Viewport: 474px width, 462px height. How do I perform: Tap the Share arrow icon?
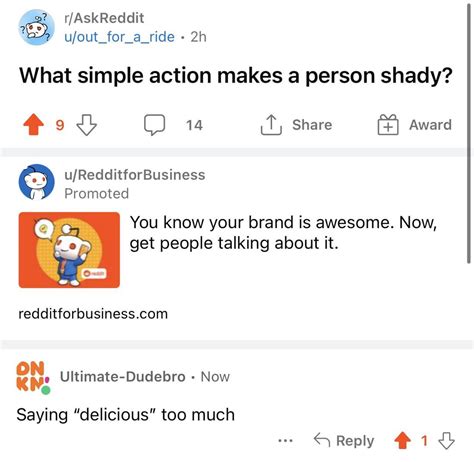271,125
